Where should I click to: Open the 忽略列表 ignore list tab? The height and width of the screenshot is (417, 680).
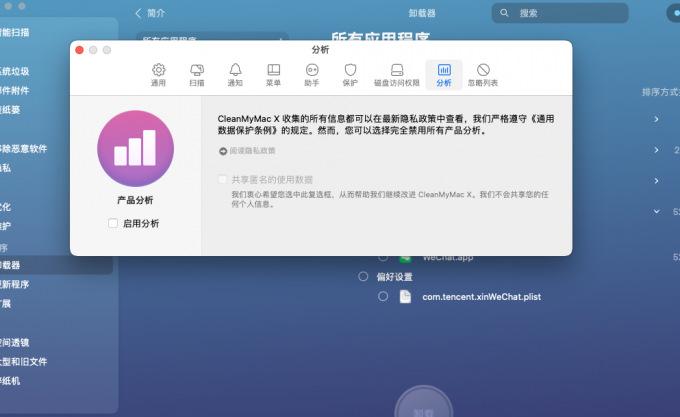[483, 75]
